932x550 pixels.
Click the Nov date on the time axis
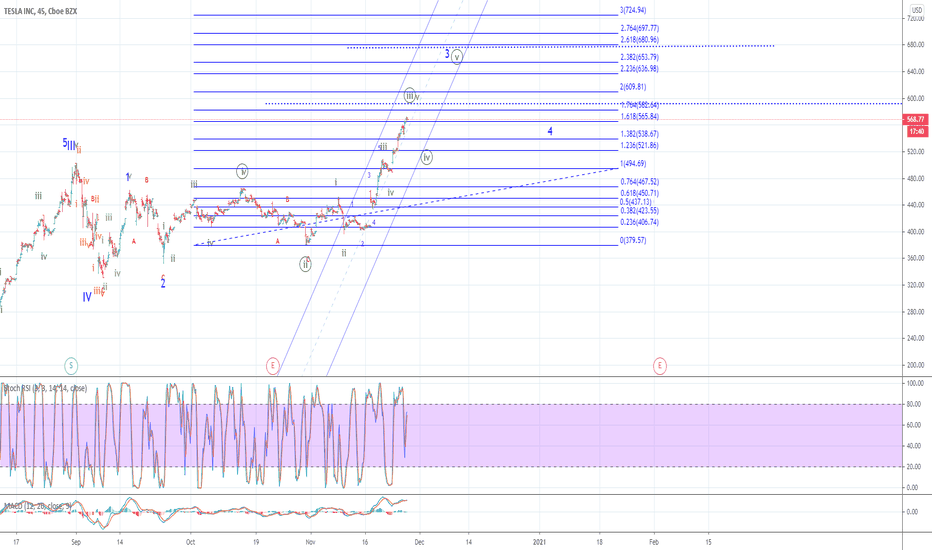(310, 542)
